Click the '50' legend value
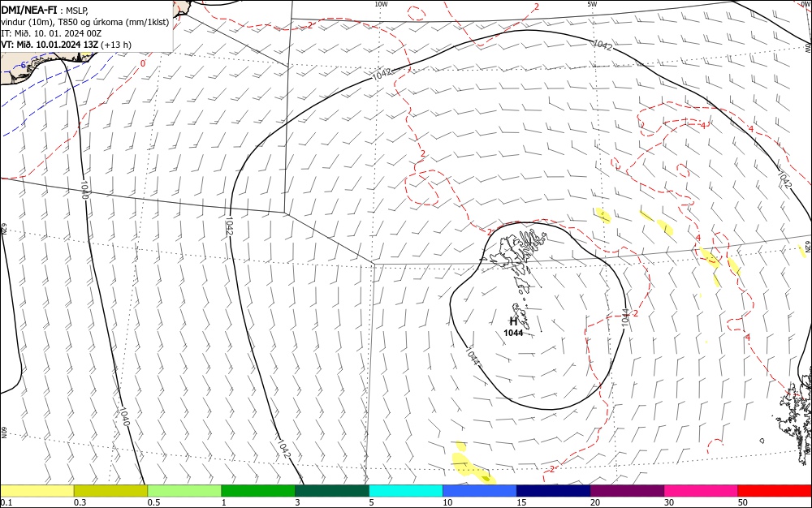 point(743,502)
